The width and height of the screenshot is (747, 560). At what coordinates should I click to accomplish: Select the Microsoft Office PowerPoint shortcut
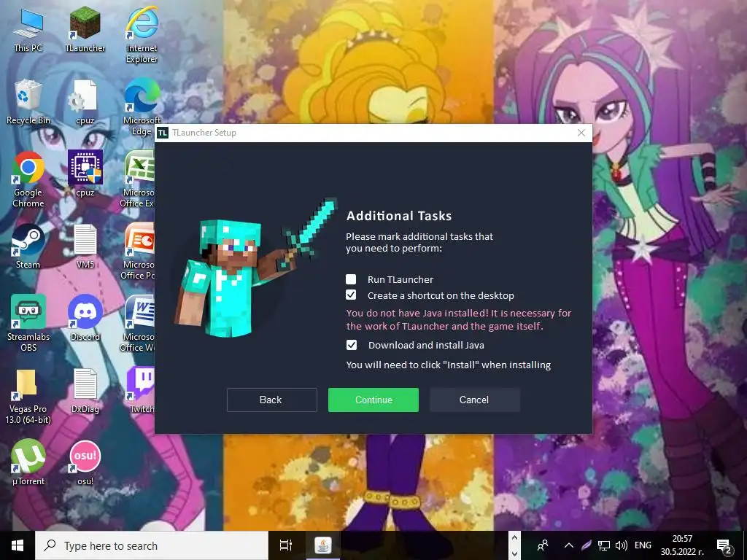click(x=138, y=252)
